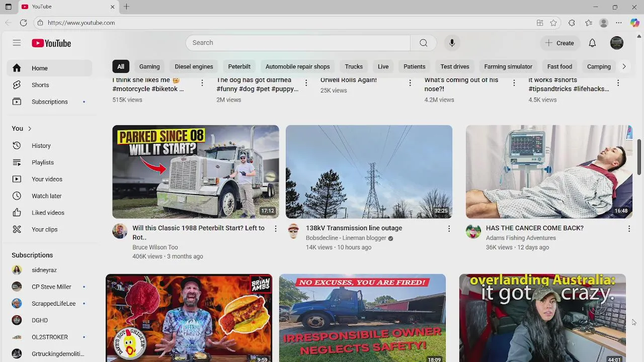
Task: Open CP Steve Miller subscription
Action: tap(49, 287)
